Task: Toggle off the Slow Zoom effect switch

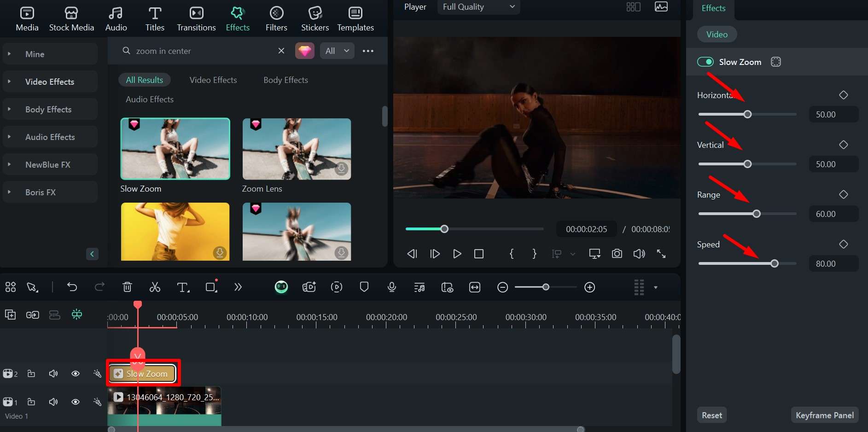Action: (x=705, y=62)
